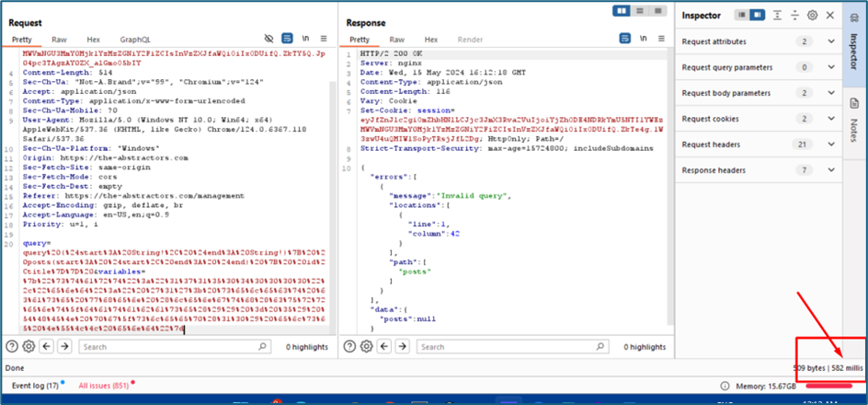Select the side-by-side split layout button

(x=622, y=10)
